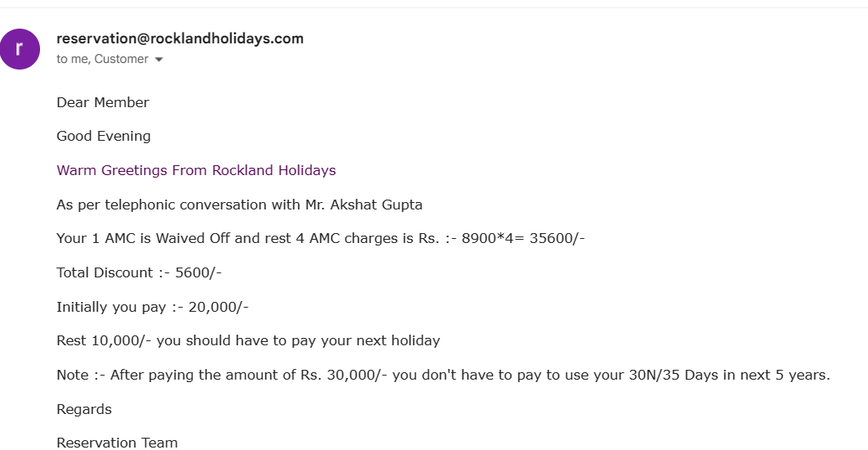Screen dimensions: 868x450
Task: Click the "Rockland Holidays" words in greeting
Action: [x=274, y=170]
